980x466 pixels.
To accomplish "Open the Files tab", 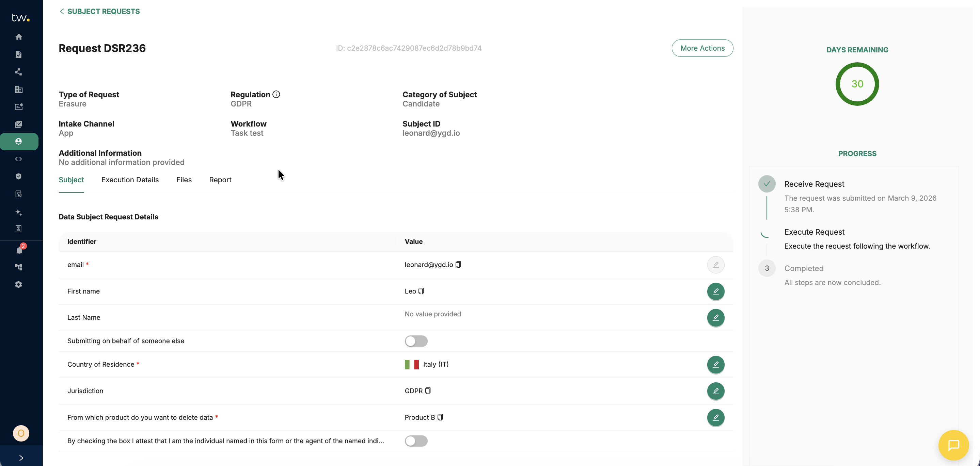I will click(184, 180).
